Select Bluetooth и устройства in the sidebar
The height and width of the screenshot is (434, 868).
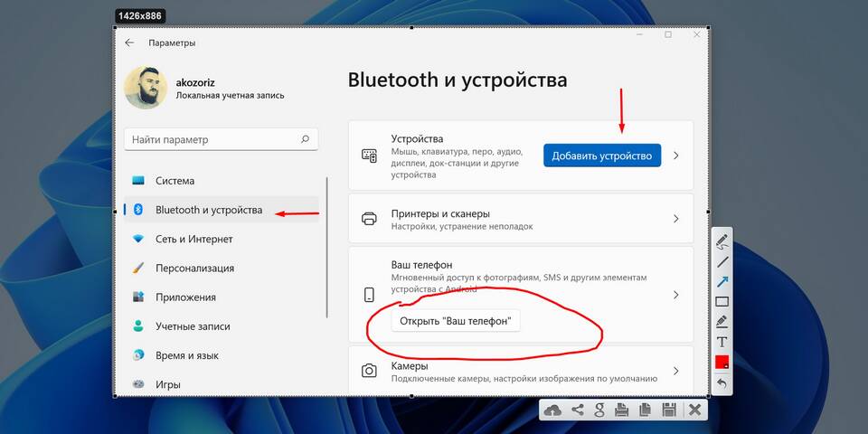222,210
